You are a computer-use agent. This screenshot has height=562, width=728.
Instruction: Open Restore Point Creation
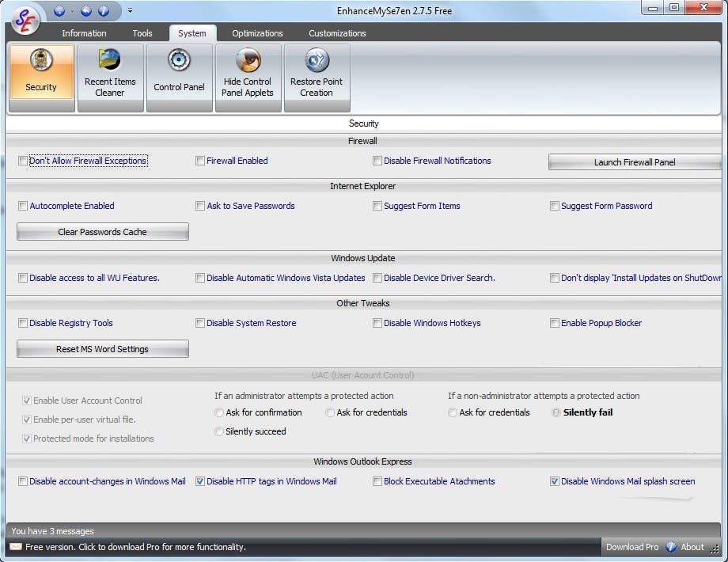click(317, 78)
